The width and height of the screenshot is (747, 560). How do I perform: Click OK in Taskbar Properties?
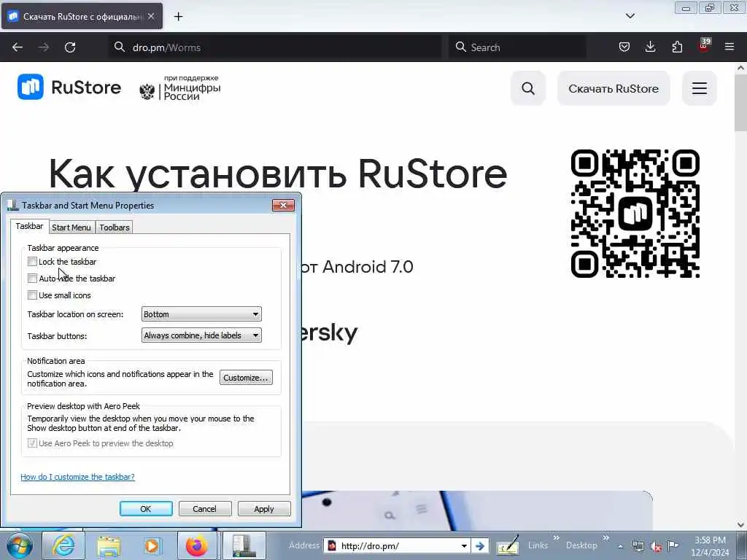pyautogui.click(x=146, y=509)
